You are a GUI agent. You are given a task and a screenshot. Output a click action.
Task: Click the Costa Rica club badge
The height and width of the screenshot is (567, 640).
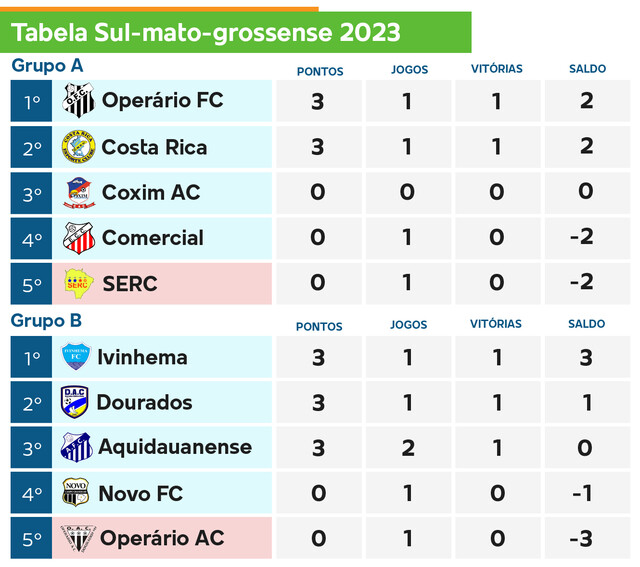[x=78, y=147]
